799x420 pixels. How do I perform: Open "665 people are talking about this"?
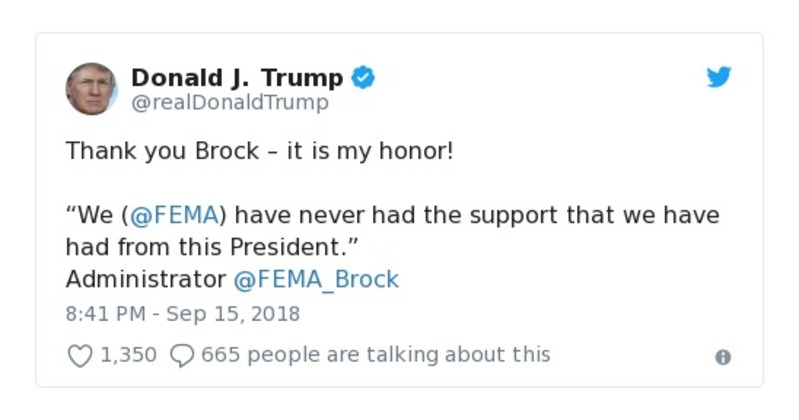click(x=375, y=355)
